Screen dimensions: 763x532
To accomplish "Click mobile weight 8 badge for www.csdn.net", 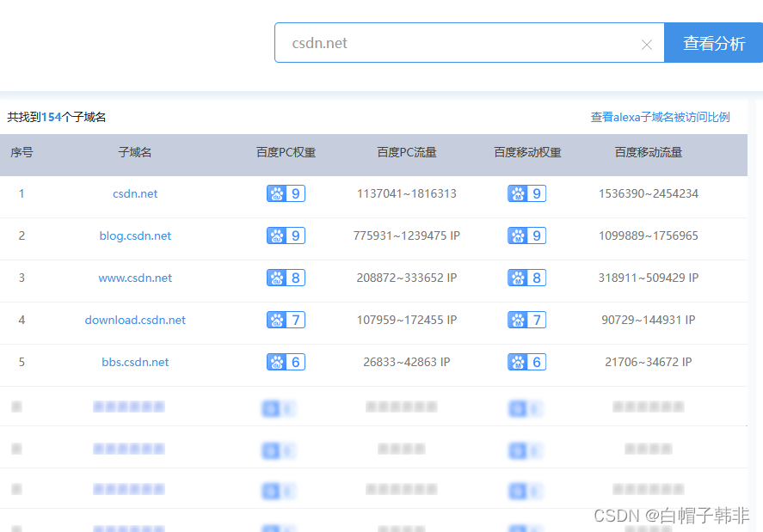I will (526, 278).
